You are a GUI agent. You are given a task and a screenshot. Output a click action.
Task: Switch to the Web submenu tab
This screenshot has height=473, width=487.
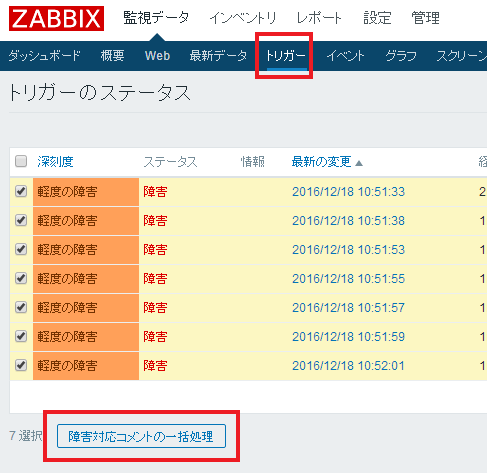pyautogui.click(x=157, y=56)
